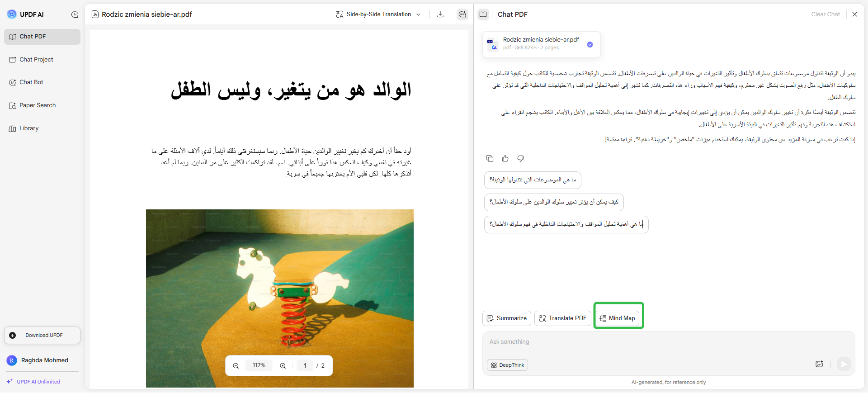Click thumbs up on the response
Image resolution: width=868 pixels, height=393 pixels.
tap(505, 158)
